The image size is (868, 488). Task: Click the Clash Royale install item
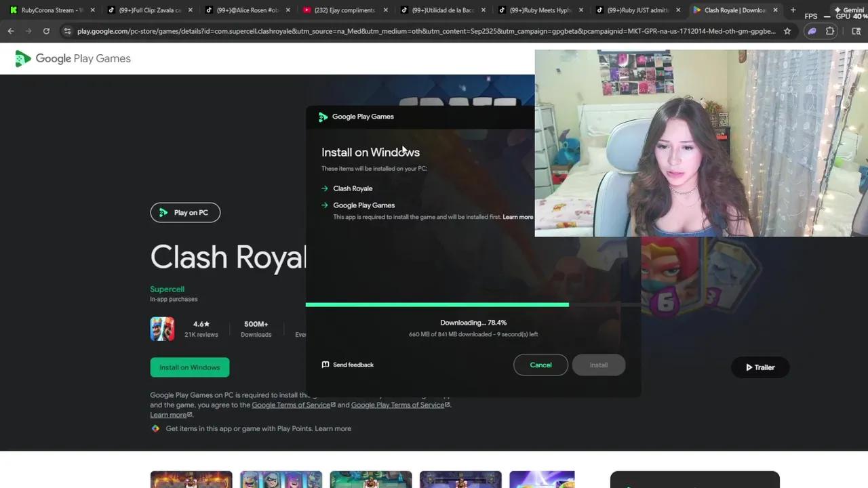point(353,188)
